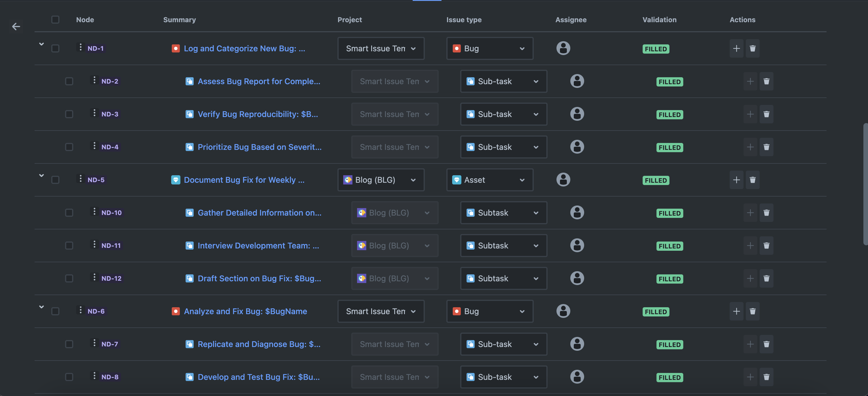
Task: Open Blog (BLG) project dropdown for ND-5
Action: click(381, 180)
